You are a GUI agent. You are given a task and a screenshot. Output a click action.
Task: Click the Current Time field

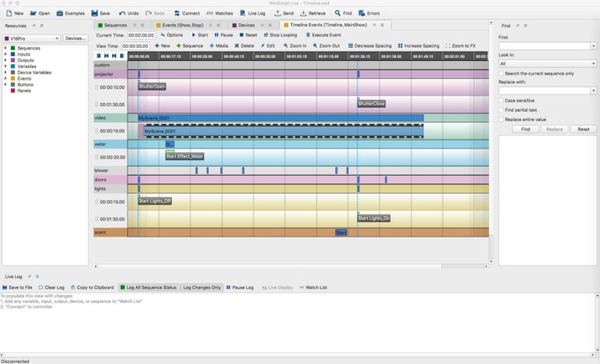coord(141,35)
